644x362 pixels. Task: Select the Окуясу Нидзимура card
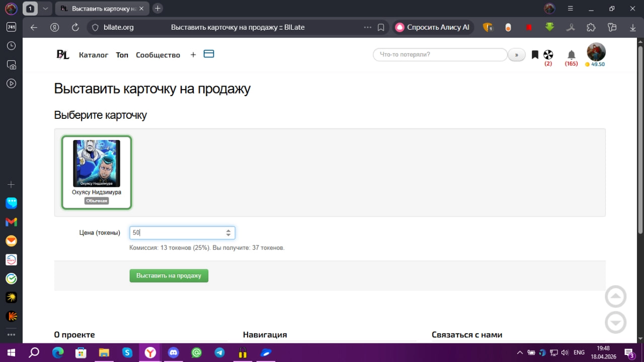(97, 172)
